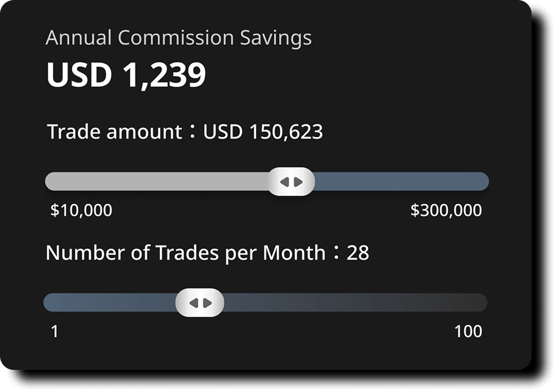Click right arrow on Trade amount handle
The image size is (556, 392).
[x=298, y=182]
